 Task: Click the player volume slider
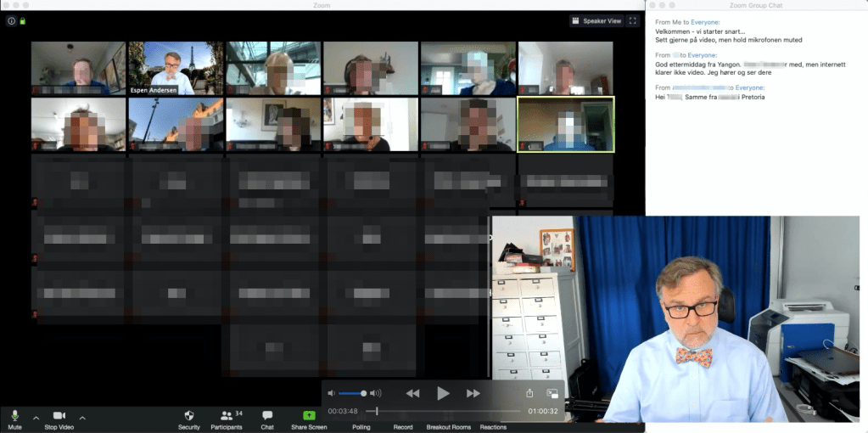pyautogui.click(x=352, y=393)
